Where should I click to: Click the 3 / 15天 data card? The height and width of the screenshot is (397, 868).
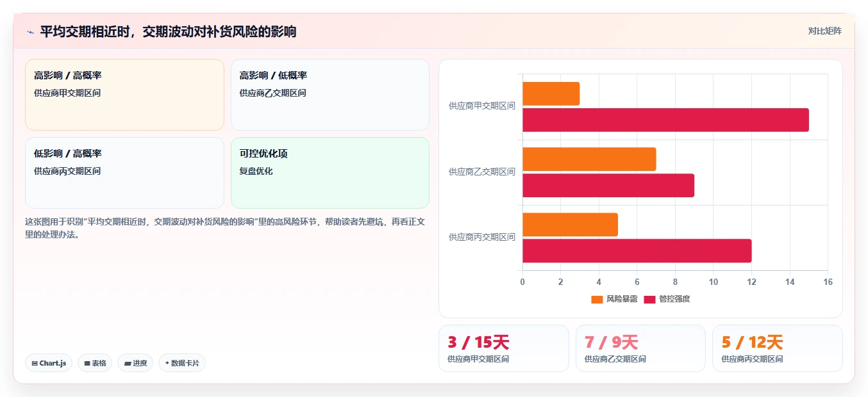point(504,348)
